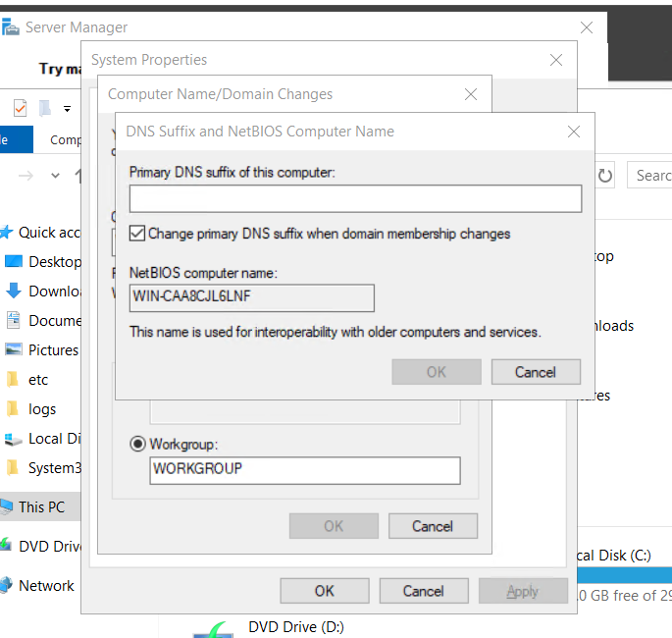The width and height of the screenshot is (672, 638).
Task: Close the DNS Suffix and NetBIOS dialog
Action: (574, 132)
